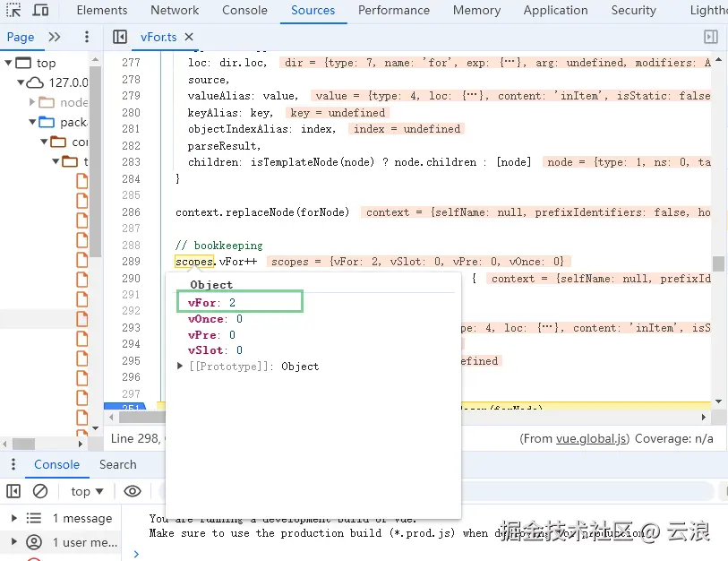728x561 pixels.
Task: Click the scopes variable on line 289
Action: pos(194,262)
